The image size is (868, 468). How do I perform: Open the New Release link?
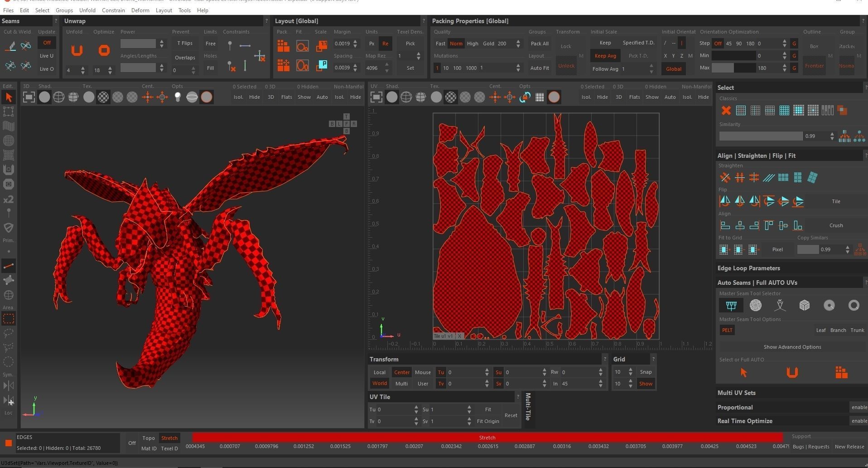(849, 447)
